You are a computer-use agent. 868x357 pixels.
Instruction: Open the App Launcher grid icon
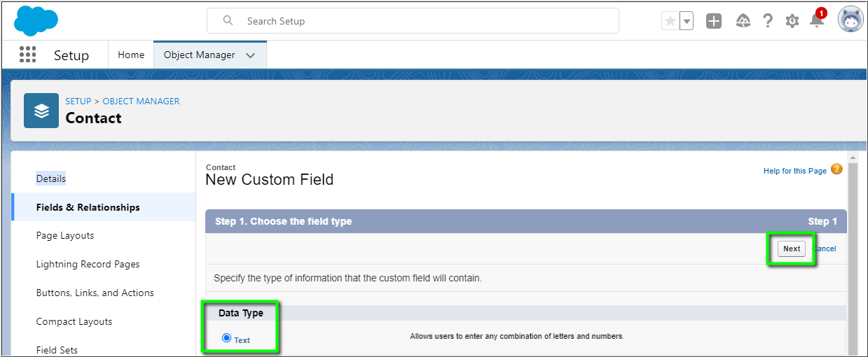pyautogui.click(x=27, y=55)
